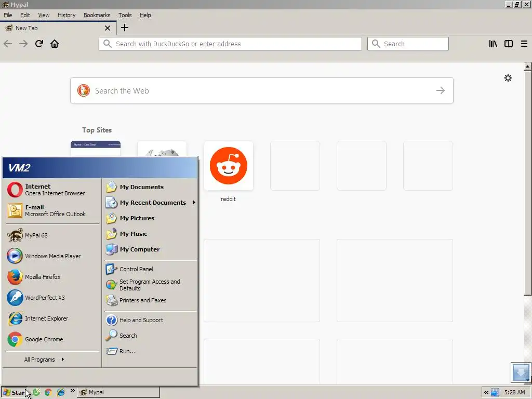Image resolution: width=532 pixels, height=399 pixels.
Task: Click the taskbar clock 5:28 AM
Action: click(x=514, y=392)
